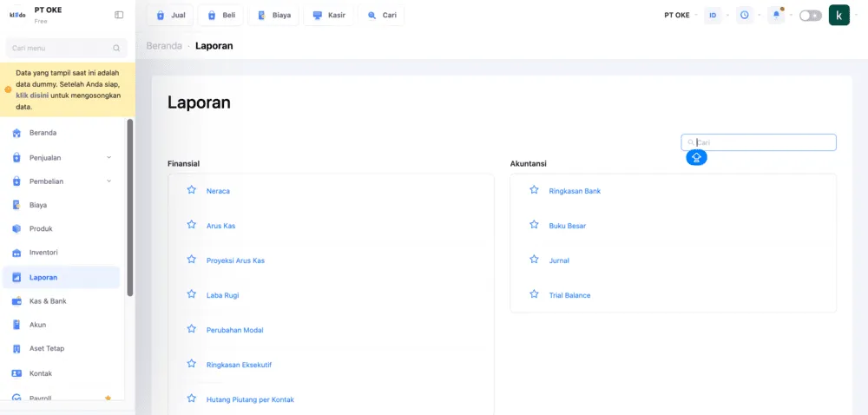Open Proyeksi Arus Kas report
The height and width of the screenshot is (415, 868).
click(236, 260)
